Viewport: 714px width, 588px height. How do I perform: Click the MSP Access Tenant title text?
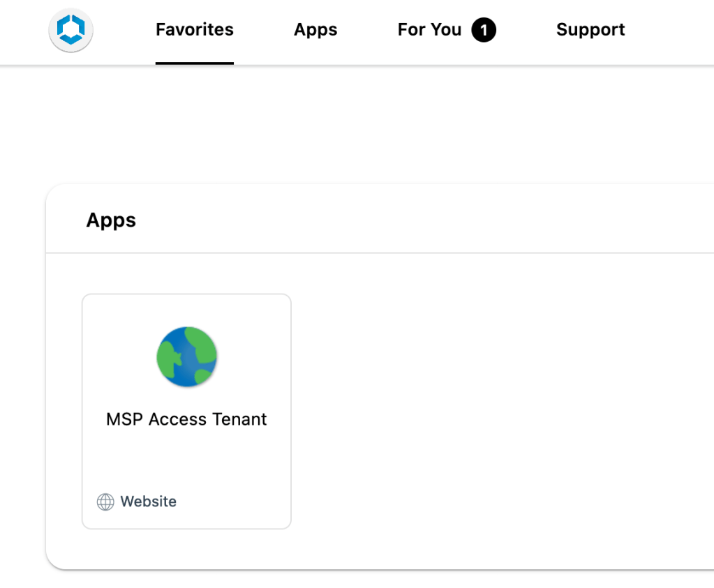click(x=186, y=419)
